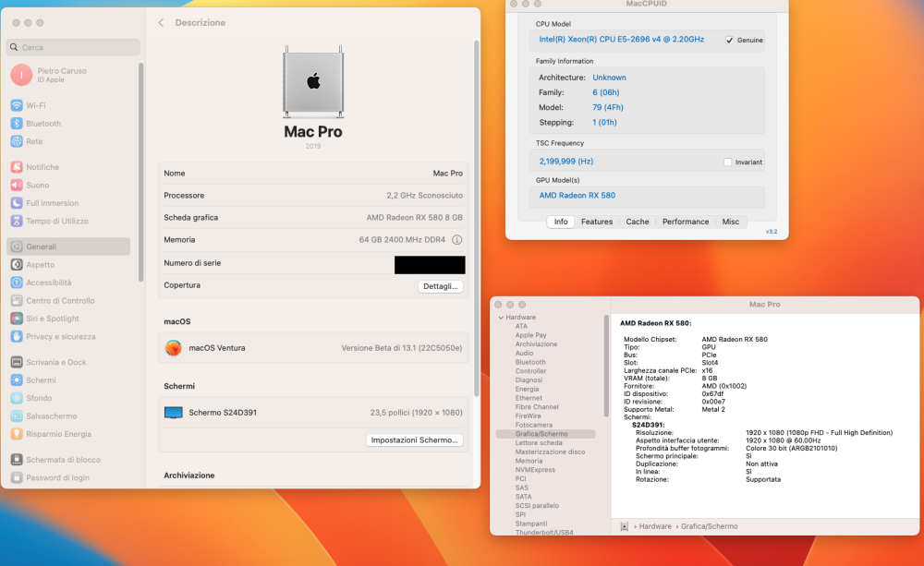The image size is (924, 566).
Task: Select Lettore scheda in hardware list
Action: tap(539, 443)
